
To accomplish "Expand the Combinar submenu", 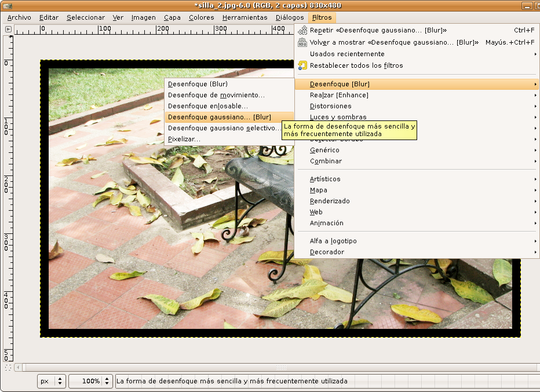I will click(417, 161).
